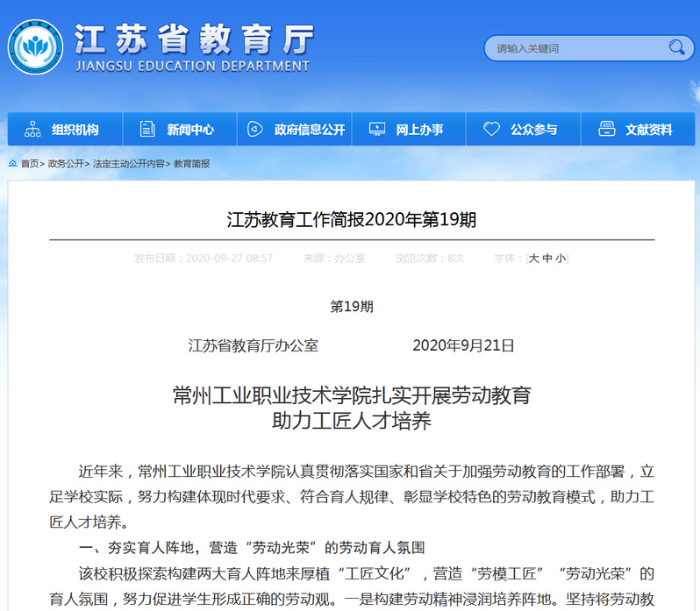
Task: Open the 政务公开 breadcrumb link
Action: pyautogui.click(x=66, y=164)
